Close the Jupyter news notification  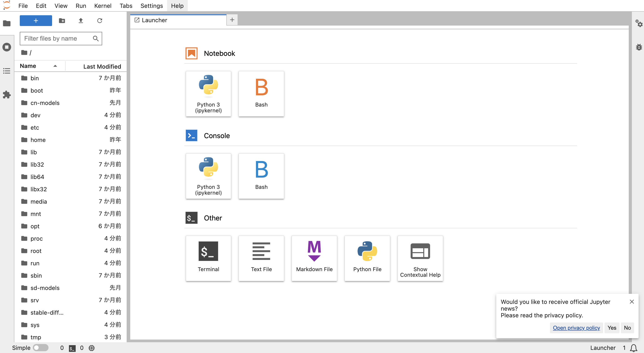click(x=632, y=302)
